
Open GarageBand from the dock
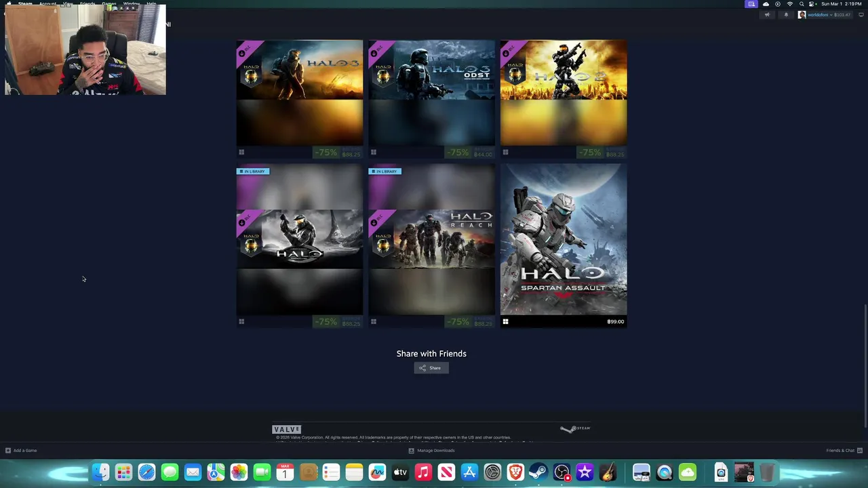[x=608, y=472]
